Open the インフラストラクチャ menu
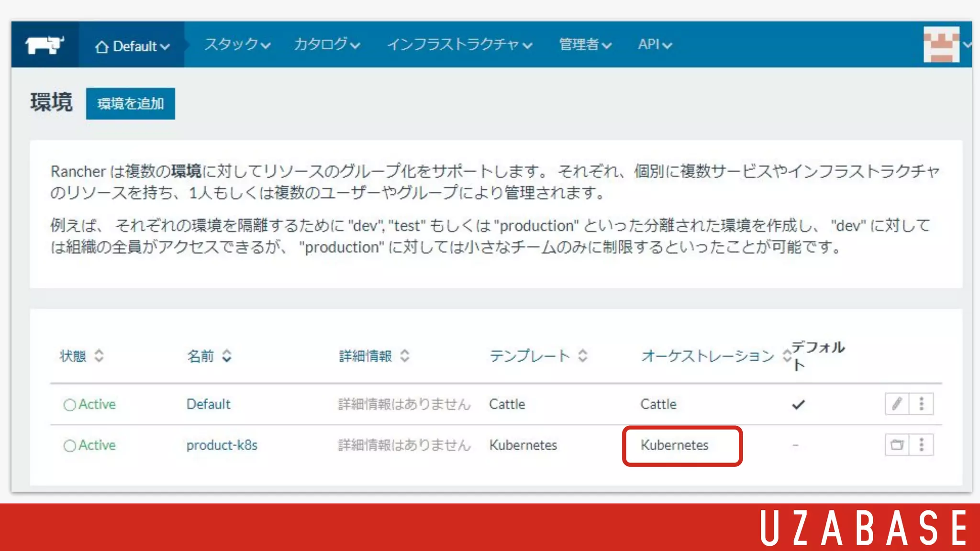Screen dimensions: 980x551 459,45
